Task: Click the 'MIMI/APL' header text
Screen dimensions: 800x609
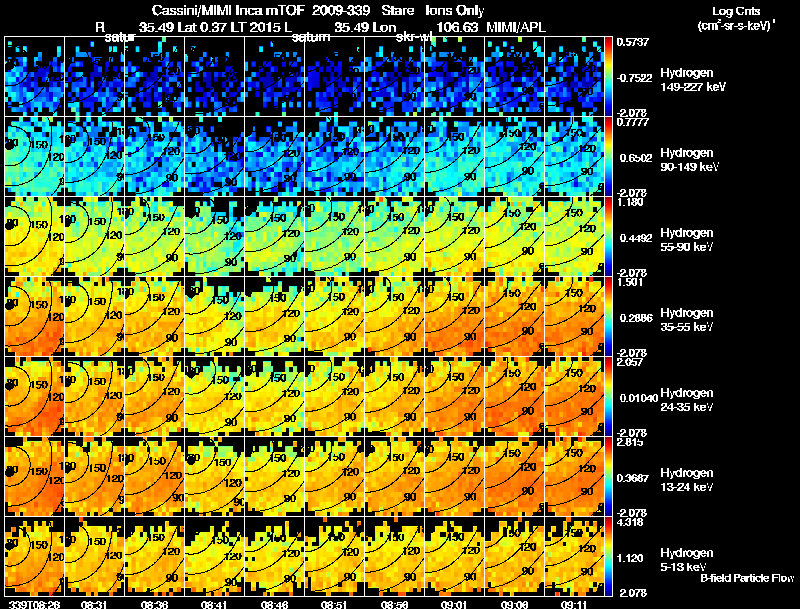Action: (x=516, y=27)
